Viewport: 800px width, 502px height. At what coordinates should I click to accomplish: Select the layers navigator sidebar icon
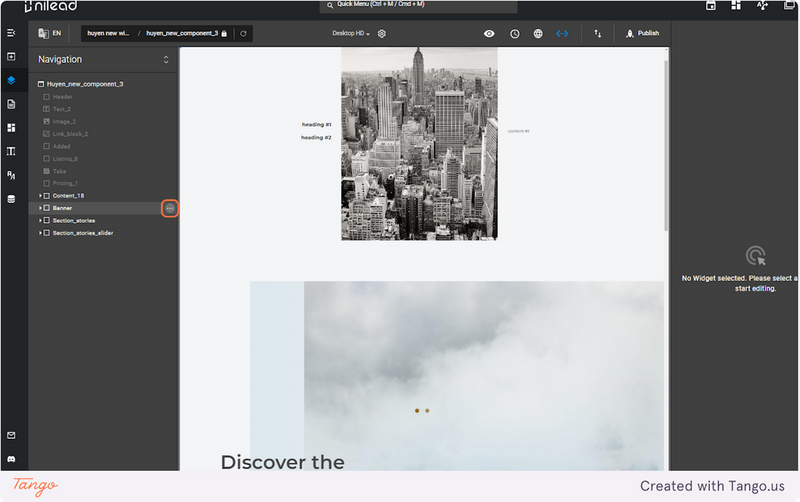11,80
